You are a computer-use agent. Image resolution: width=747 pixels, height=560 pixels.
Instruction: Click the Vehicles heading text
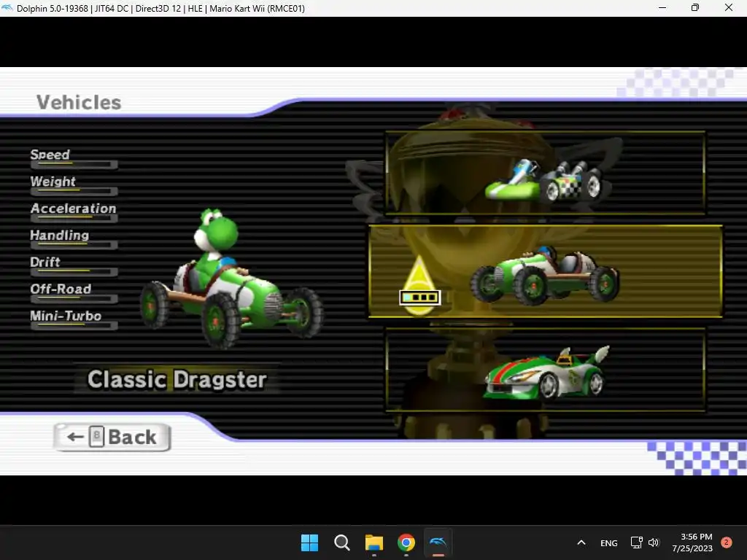[79, 102]
